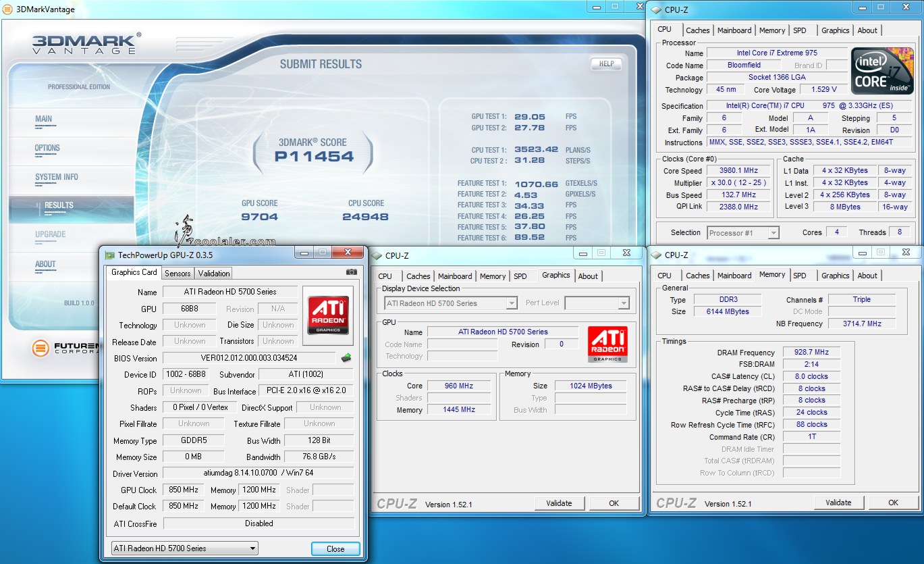The width and height of the screenshot is (924, 564).
Task: Click the Core clock 960 MHz value
Action: click(x=459, y=386)
